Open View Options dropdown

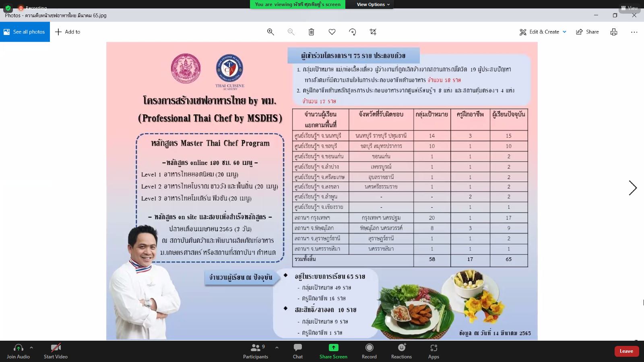tap(373, 4)
